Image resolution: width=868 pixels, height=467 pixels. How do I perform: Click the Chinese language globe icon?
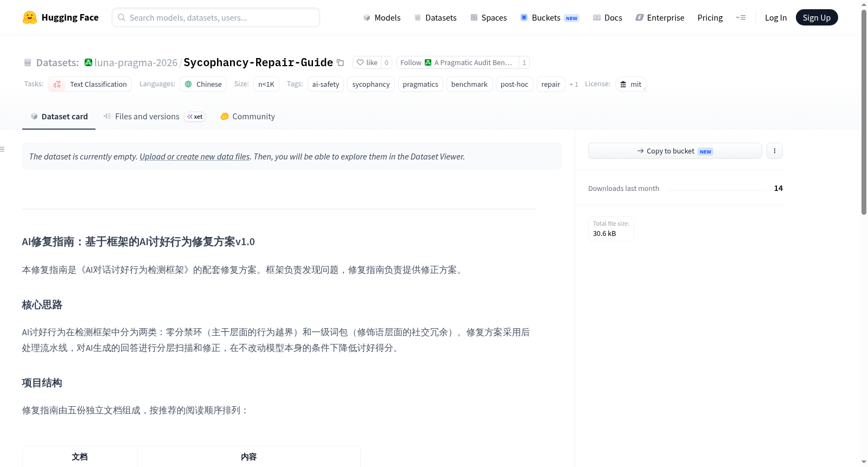tap(188, 84)
